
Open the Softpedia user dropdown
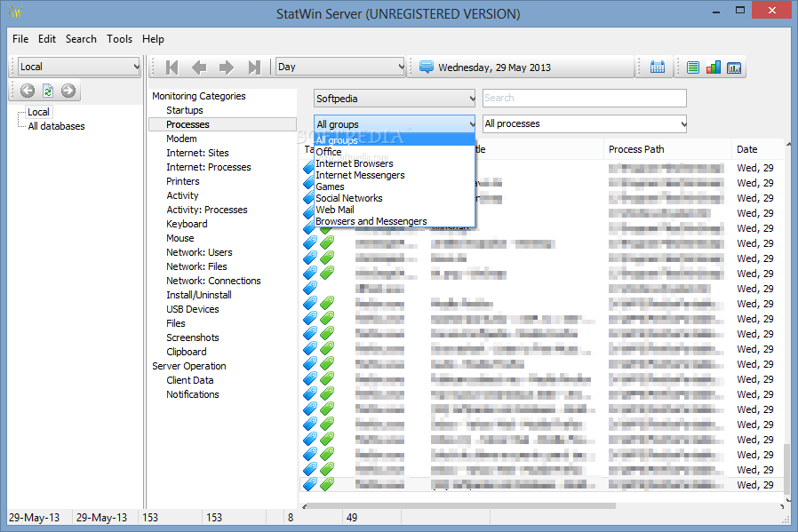click(x=395, y=99)
